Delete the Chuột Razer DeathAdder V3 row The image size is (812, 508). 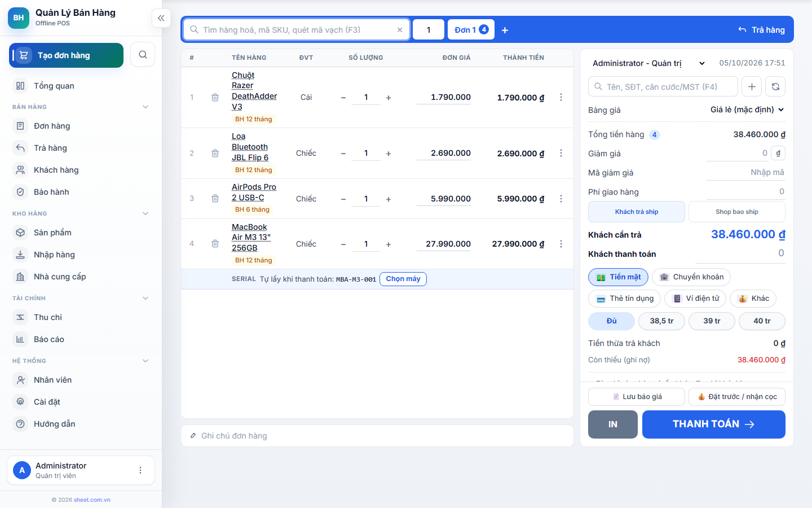point(215,97)
